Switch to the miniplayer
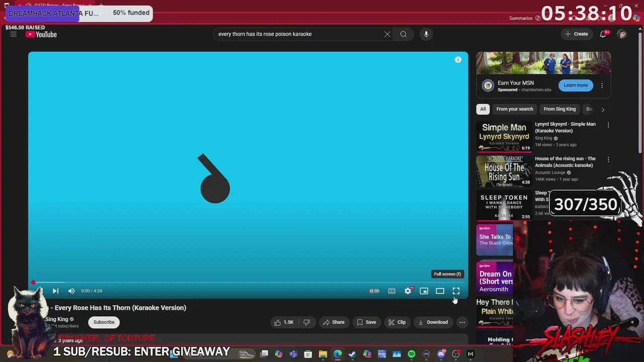644x362 pixels. click(x=424, y=291)
